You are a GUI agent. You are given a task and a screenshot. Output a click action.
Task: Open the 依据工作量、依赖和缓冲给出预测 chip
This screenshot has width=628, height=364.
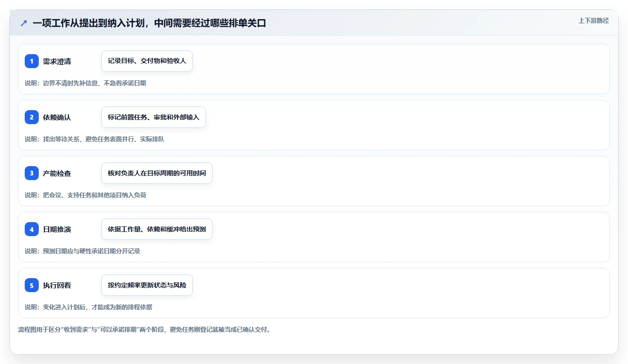click(157, 229)
